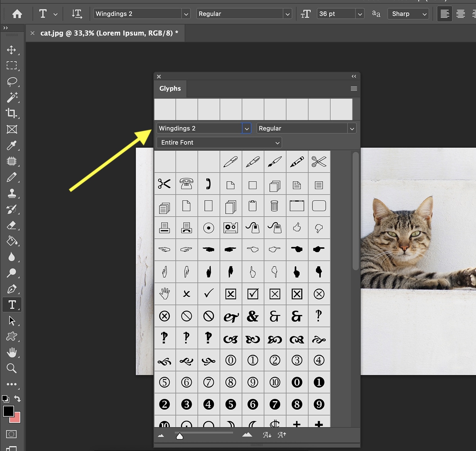Set center text alignment
This screenshot has width=476, height=451.
[x=461, y=14]
